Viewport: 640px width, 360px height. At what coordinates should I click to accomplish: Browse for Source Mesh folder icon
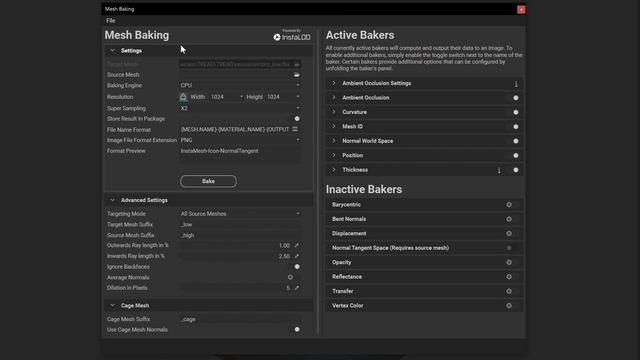(297, 75)
